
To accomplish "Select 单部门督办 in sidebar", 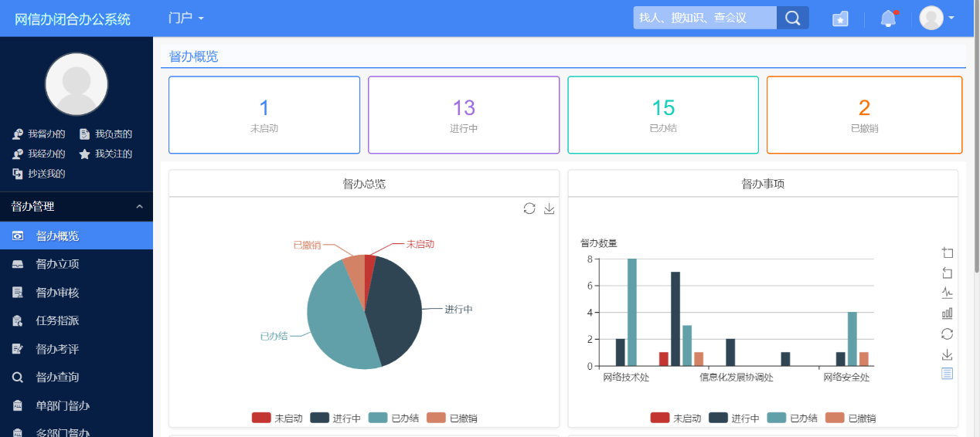I will click(x=77, y=405).
